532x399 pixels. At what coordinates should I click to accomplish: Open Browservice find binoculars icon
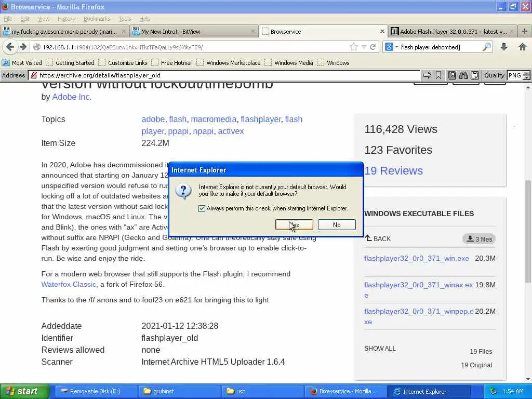point(463,75)
